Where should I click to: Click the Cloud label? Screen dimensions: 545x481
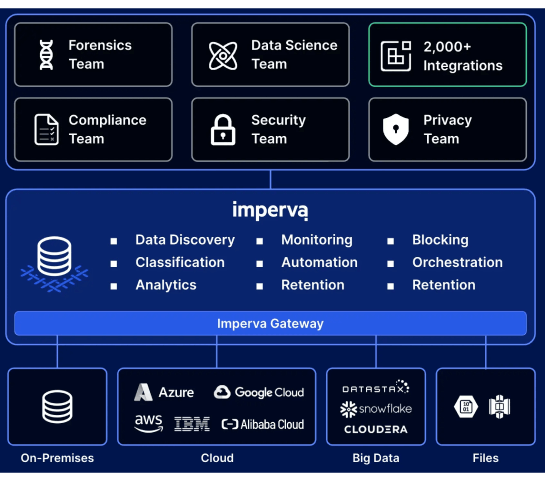pos(217,458)
